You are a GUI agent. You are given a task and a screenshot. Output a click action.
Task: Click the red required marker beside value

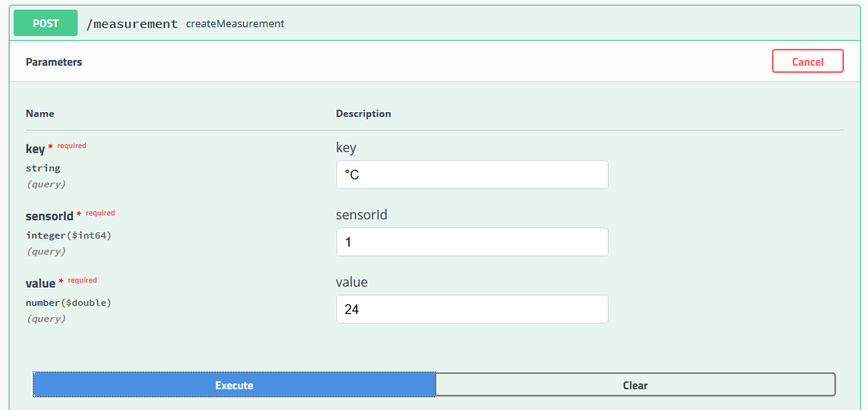click(x=82, y=280)
